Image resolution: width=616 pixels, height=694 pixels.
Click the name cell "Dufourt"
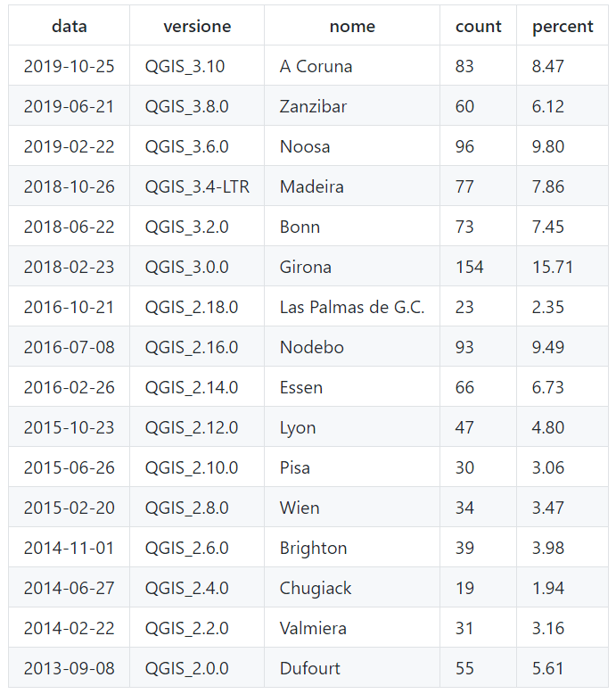click(x=310, y=668)
